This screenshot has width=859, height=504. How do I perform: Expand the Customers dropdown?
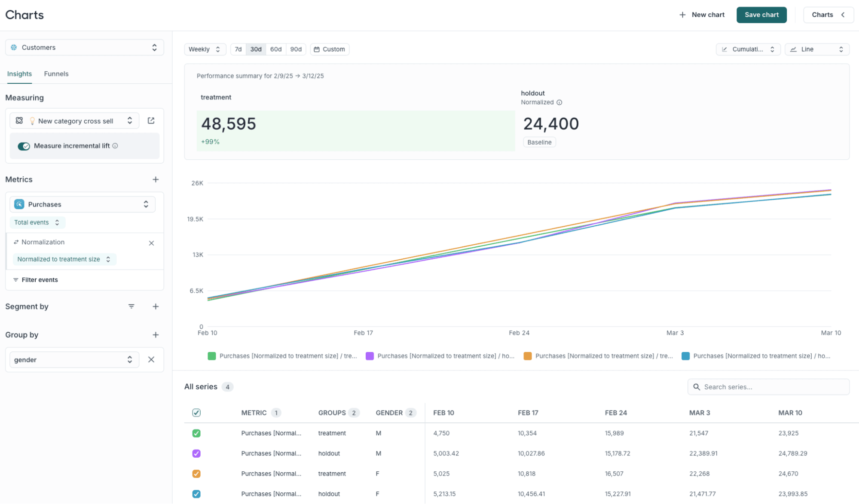click(x=85, y=48)
